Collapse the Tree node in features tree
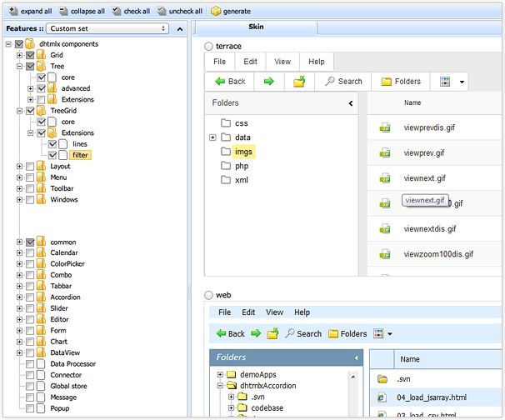Viewport: 505px width, 420px height. pyautogui.click(x=19, y=67)
